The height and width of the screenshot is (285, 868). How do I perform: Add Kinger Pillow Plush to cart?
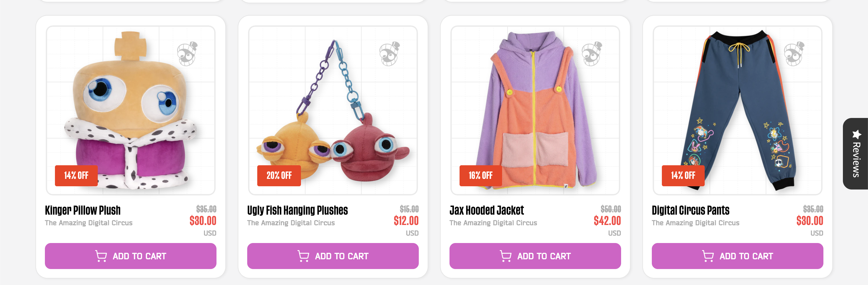click(x=131, y=256)
